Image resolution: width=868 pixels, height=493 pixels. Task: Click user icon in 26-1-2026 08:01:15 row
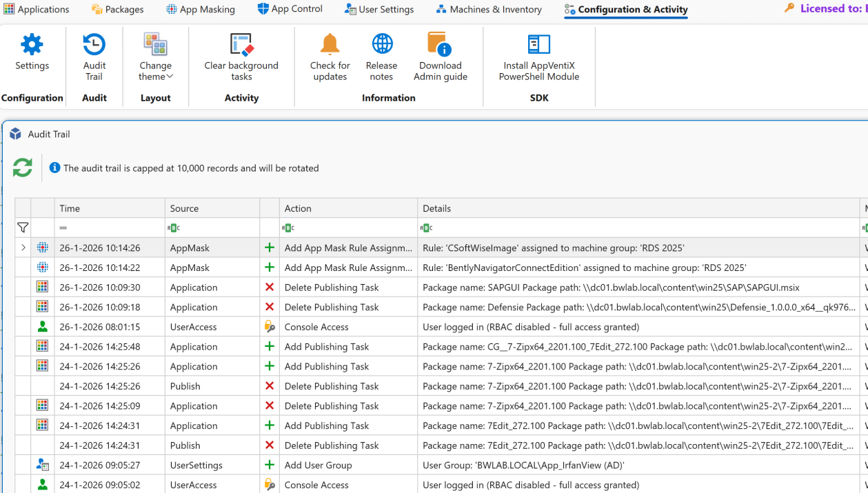(x=43, y=327)
